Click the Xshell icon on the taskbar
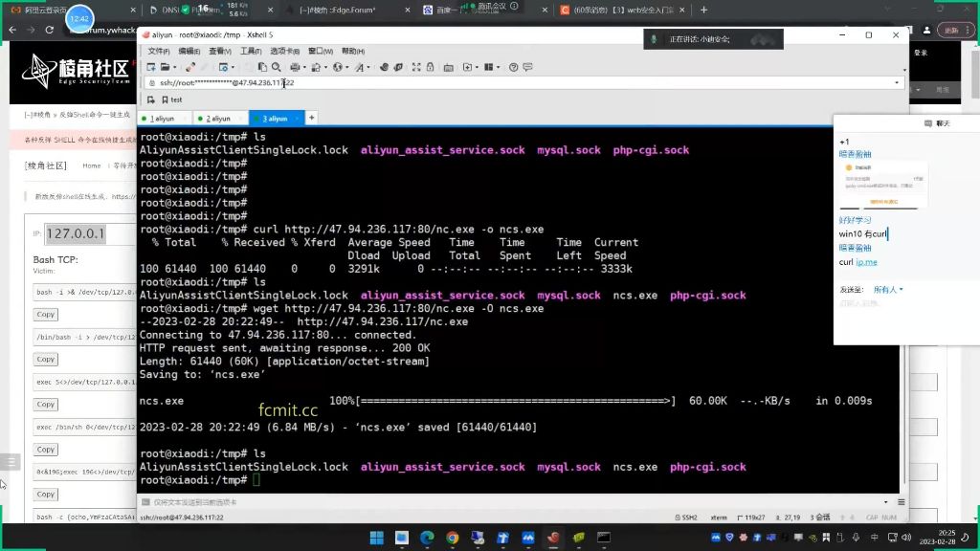980x551 pixels. 553,538
